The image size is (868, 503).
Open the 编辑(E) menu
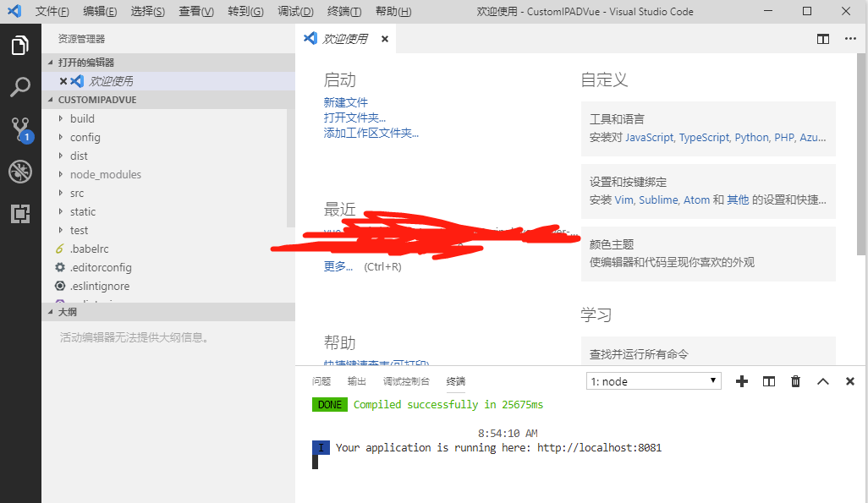pos(100,11)
